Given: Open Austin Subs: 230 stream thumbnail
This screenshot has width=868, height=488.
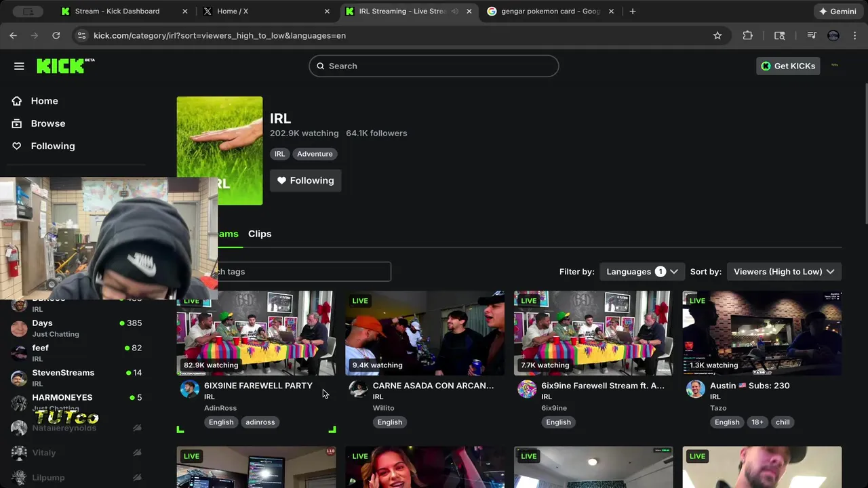Looking at the screenshot, I should click(x=762, y=333).
